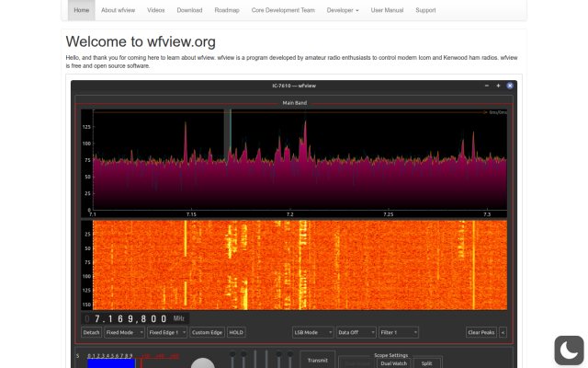Image resolution: width=588 pixels, height=368 pixels.
Task: Toggle dark mode with the moon icon
Action: coord(569,351)
